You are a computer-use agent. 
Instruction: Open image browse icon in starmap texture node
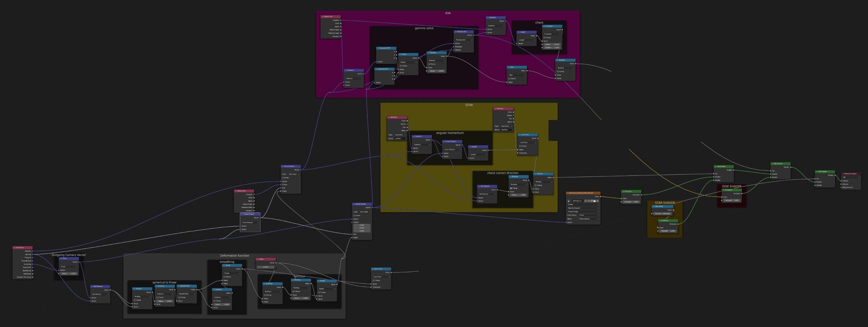point(569,201)
